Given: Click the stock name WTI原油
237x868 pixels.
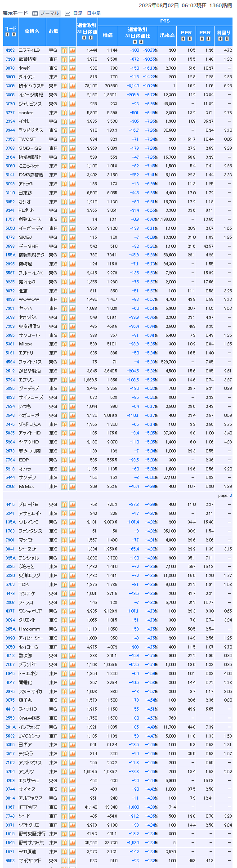Looking at the screenshot, I should coord(28,851).
